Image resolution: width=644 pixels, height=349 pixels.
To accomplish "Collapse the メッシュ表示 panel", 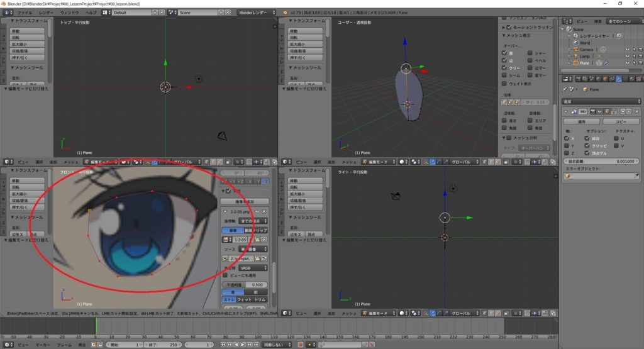I will click(x=504, y=36).
